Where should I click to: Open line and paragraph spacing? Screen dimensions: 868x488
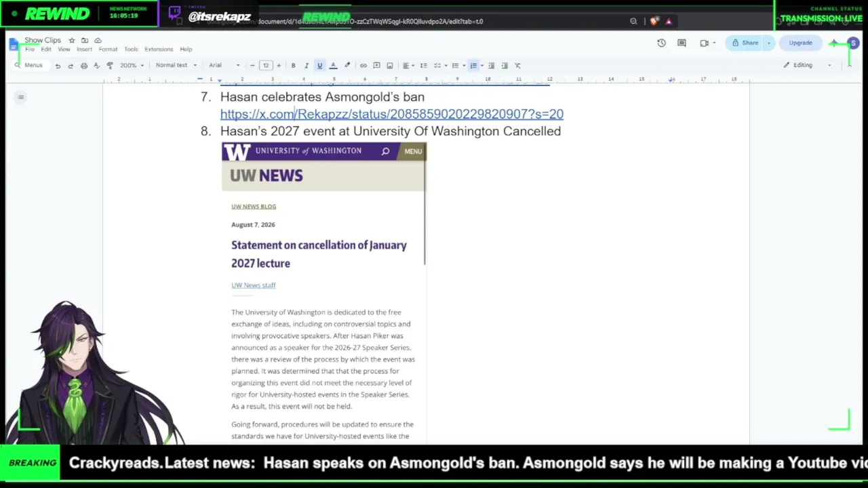coord(424,66)
